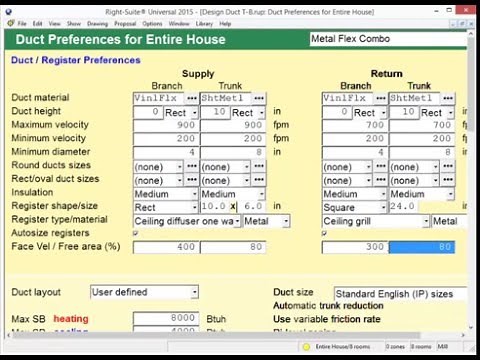Open the Library menu
Screen dimensions: 480x360
pyautogui.click(x=204, y=24)
